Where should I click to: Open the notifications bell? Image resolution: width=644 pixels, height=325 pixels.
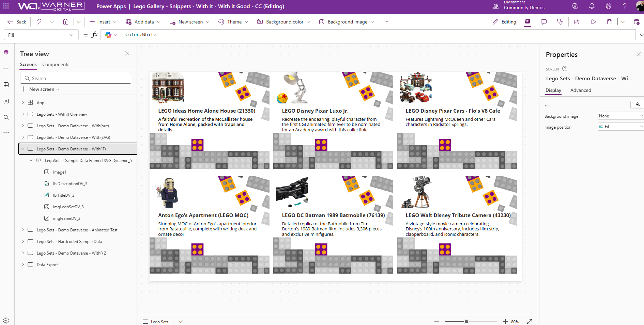(592, 6)
